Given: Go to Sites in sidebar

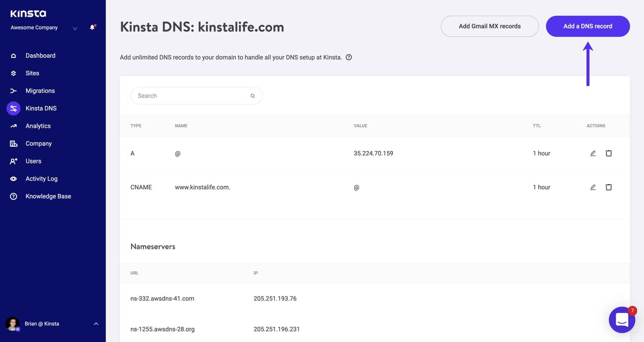Looking at the screenshot, I should coord(32,73).
